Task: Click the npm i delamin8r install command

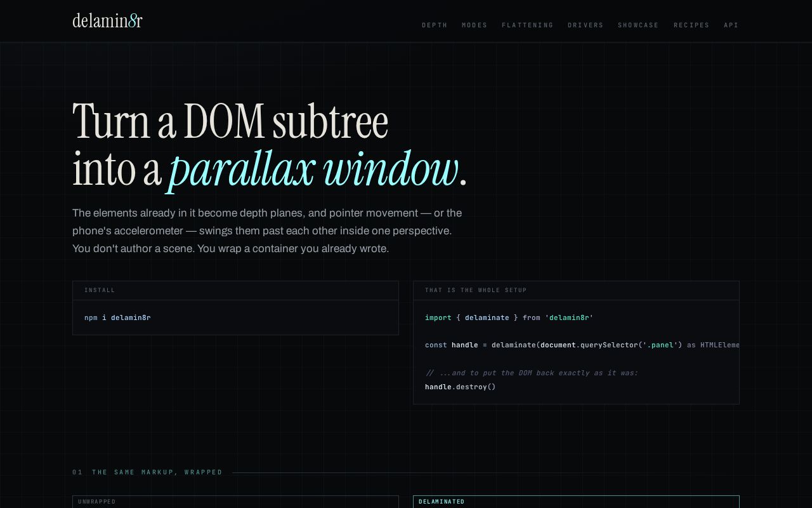Action: pos(117,317)
